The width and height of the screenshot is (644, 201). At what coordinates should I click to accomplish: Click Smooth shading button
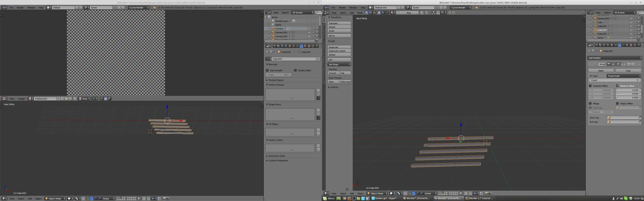point(333,73)
